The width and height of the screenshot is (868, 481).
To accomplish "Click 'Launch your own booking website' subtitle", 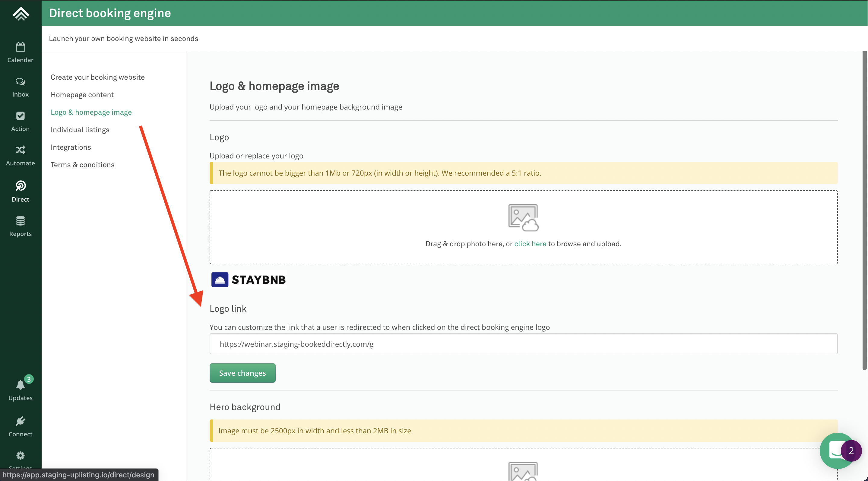I will [124, 38].
